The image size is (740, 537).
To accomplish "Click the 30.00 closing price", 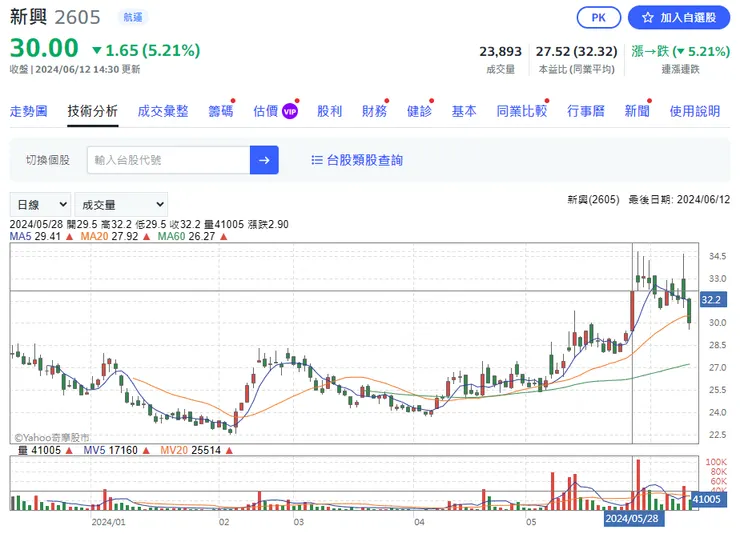I will pyautogui.click(x=44, y=48).
